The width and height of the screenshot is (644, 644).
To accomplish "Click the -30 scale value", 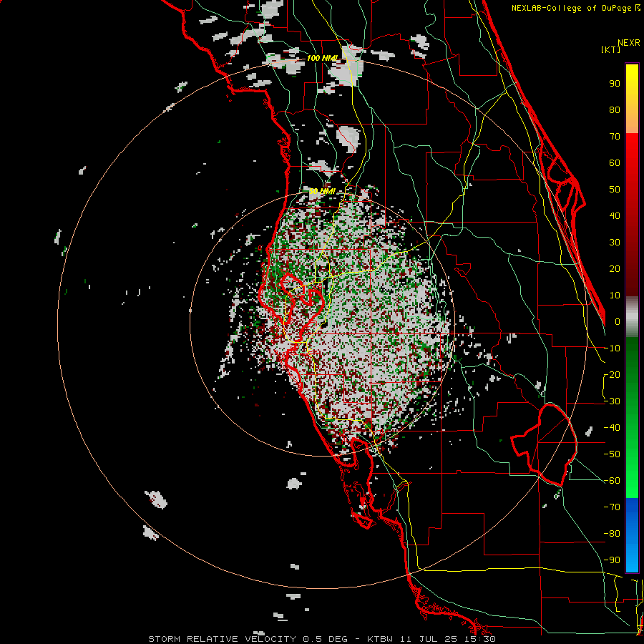I will pos(612,401).
